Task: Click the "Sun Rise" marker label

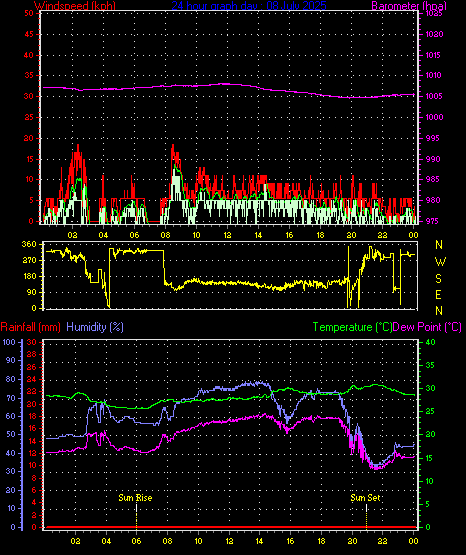Action: 135,498
